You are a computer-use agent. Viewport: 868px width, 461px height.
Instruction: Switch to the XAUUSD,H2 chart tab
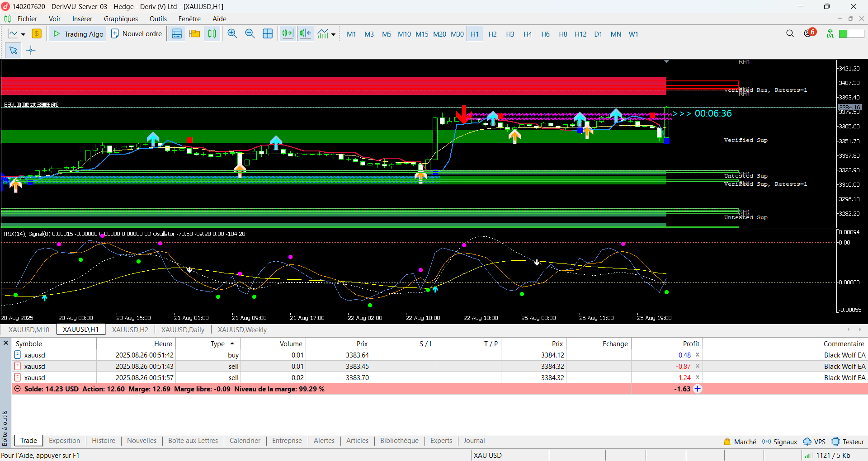(130, 330)
